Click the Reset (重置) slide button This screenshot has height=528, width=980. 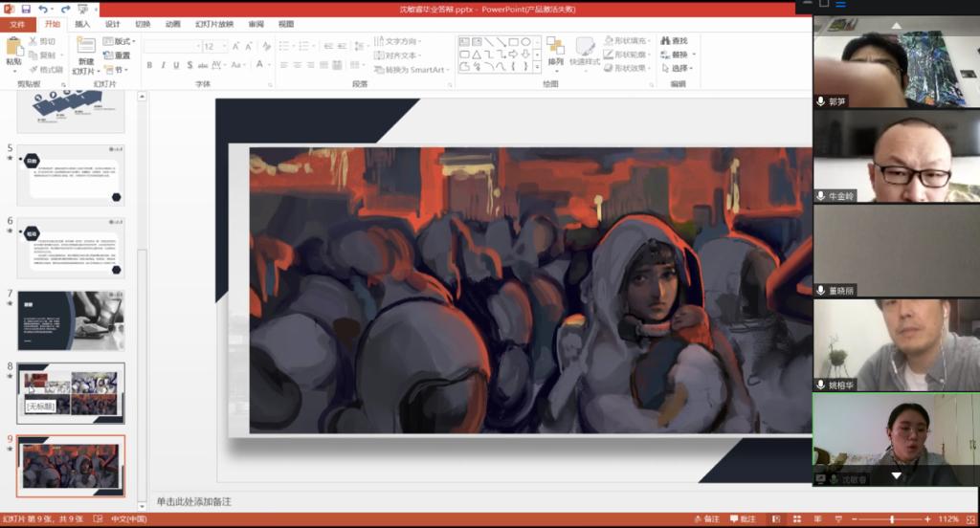117,55
